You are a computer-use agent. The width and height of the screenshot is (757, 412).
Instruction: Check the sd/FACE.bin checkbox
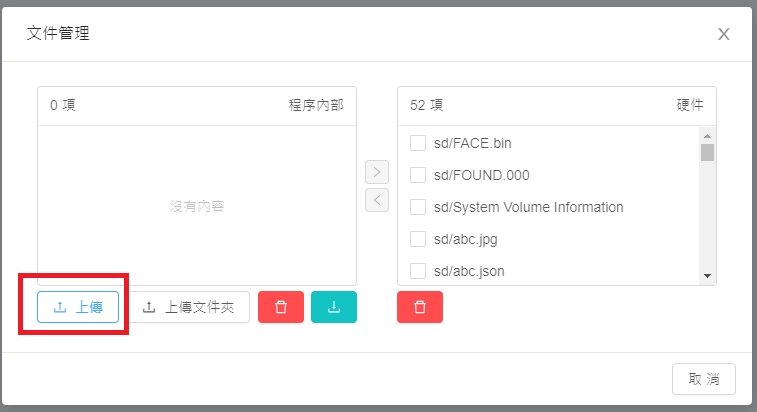(x=419, y=143)
